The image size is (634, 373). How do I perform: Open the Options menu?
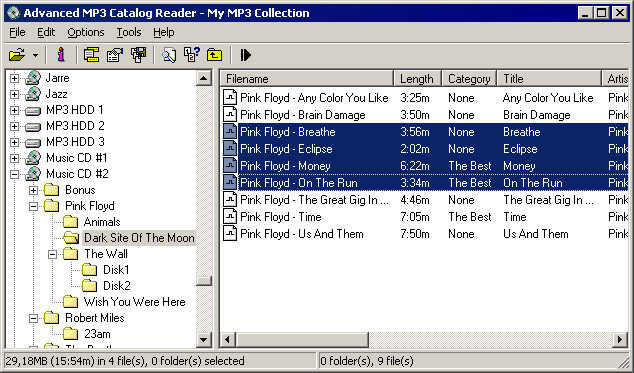point(86,32)
